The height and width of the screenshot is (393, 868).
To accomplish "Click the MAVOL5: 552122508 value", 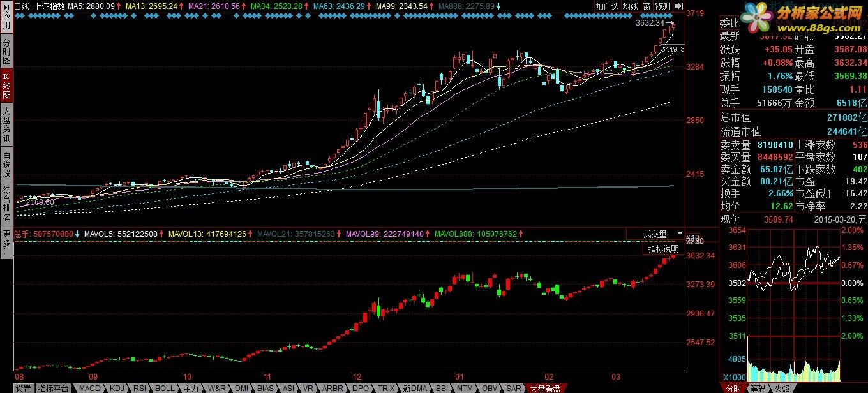I will (121, 234).
